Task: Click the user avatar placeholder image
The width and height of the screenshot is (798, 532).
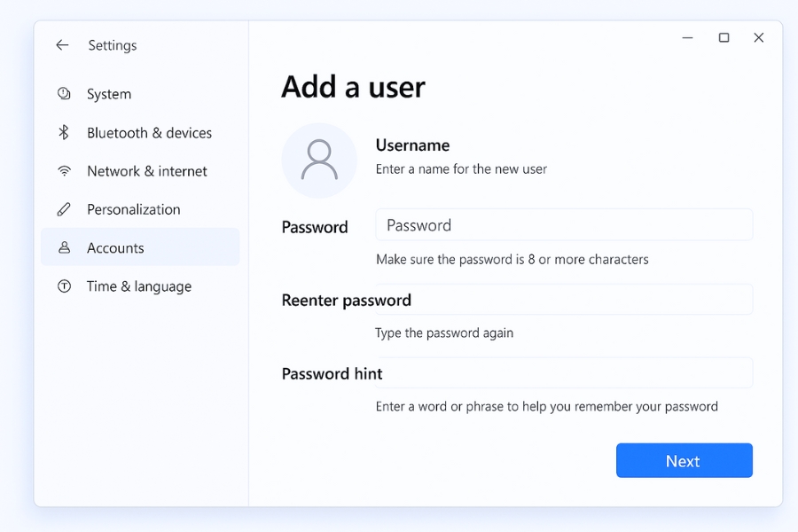Action: (319, 160)
